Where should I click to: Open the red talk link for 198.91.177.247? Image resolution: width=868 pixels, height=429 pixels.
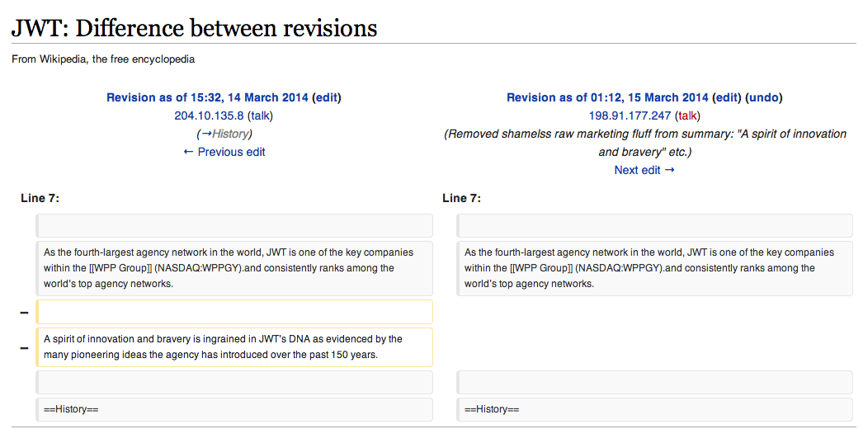tap(687, 115)
